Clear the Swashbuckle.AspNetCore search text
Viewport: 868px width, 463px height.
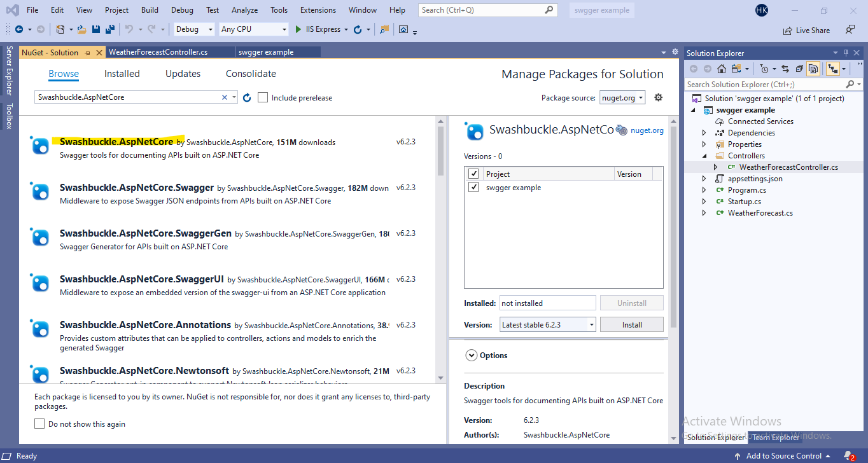[224, 97]
